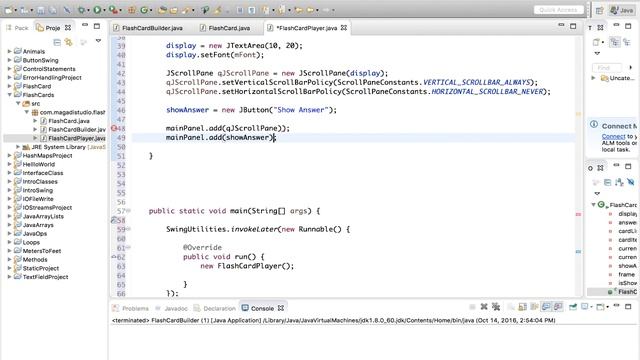The height and width of the screenshot is (360, 640).
Task: Switch to the Java perspective button
Action: click(x=621, y=10)
